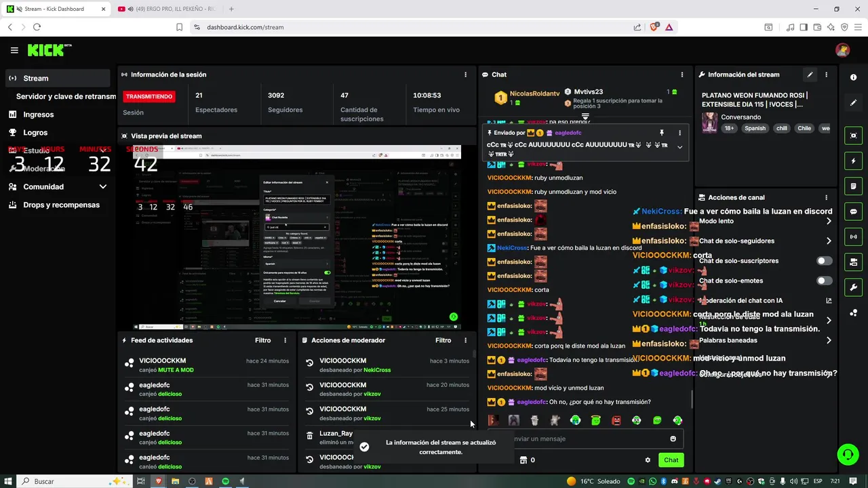868x488 pixels.
Task: Open options menu of Feed de actividades
Action: pyautogui.click(x=285, y=340)
